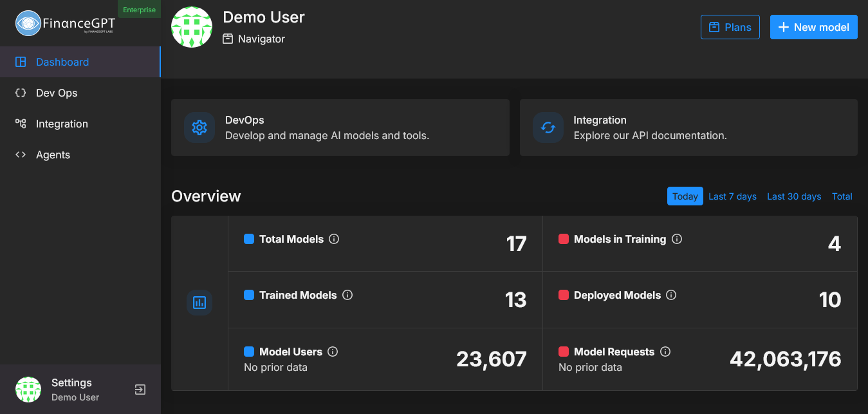Click the New model button
Viewport: 868px width, 414px height.
coord(813,27)
